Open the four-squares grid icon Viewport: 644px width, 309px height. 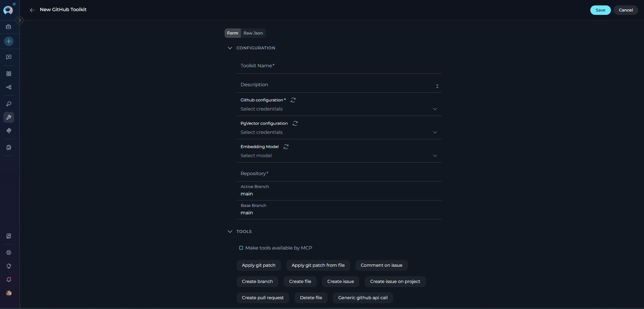[9, 74]
